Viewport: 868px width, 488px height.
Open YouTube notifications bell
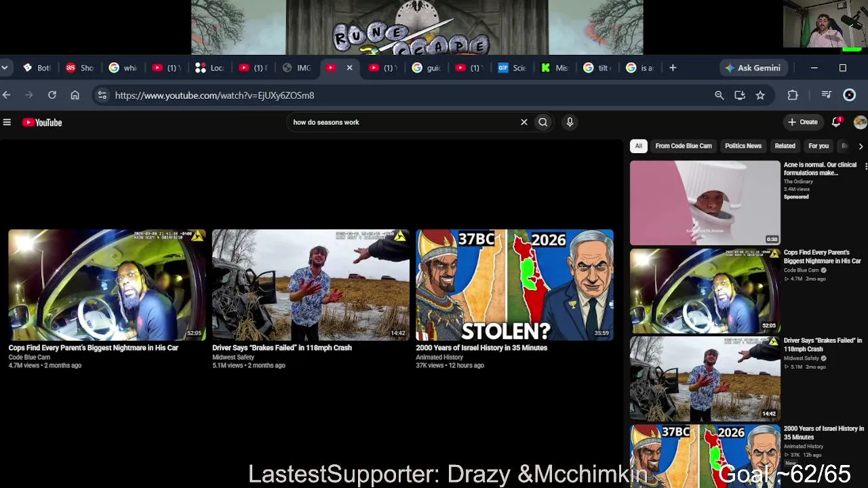click(837, 122)
